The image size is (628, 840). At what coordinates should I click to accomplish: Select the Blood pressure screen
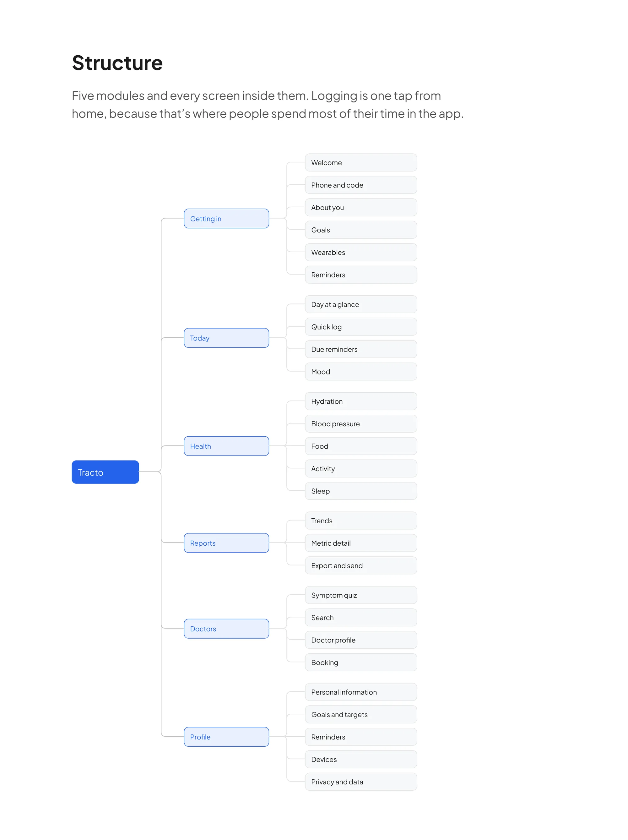point(361,423)
